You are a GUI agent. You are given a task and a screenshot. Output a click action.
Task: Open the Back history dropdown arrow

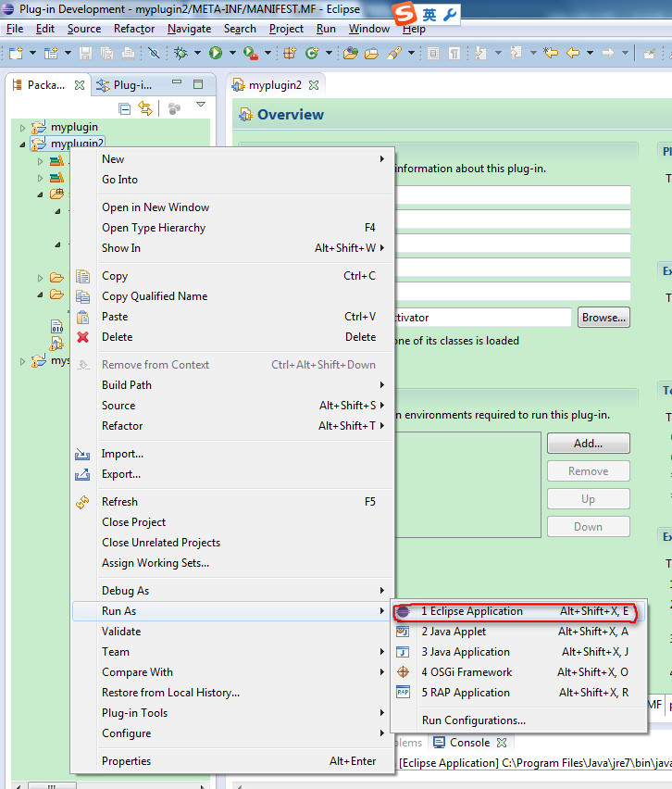coord(590,53)
